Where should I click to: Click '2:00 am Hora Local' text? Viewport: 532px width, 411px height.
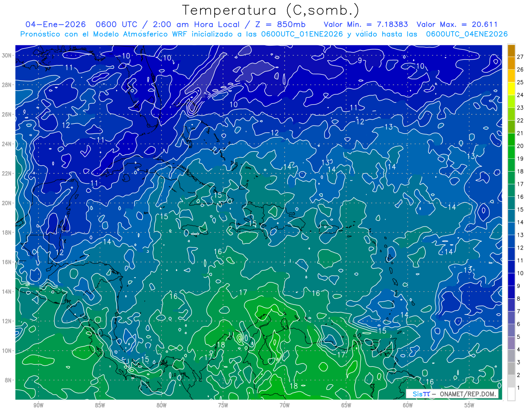tap(196, 24)
